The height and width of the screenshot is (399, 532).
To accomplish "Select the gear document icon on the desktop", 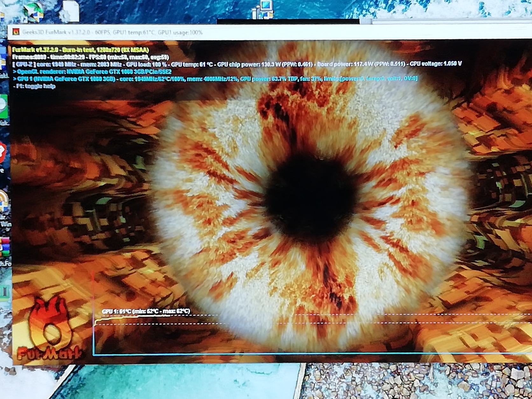I will (x=70, y=11).
